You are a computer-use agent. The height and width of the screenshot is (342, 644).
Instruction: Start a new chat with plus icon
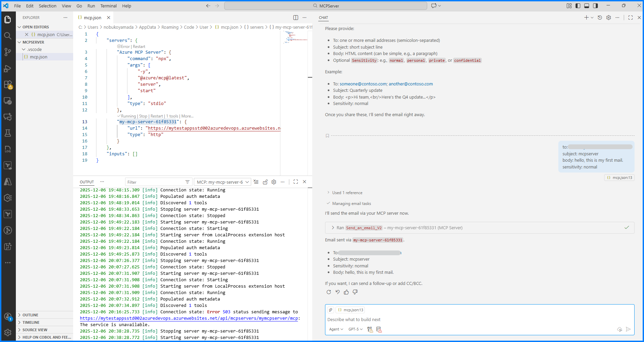point(586,18)
